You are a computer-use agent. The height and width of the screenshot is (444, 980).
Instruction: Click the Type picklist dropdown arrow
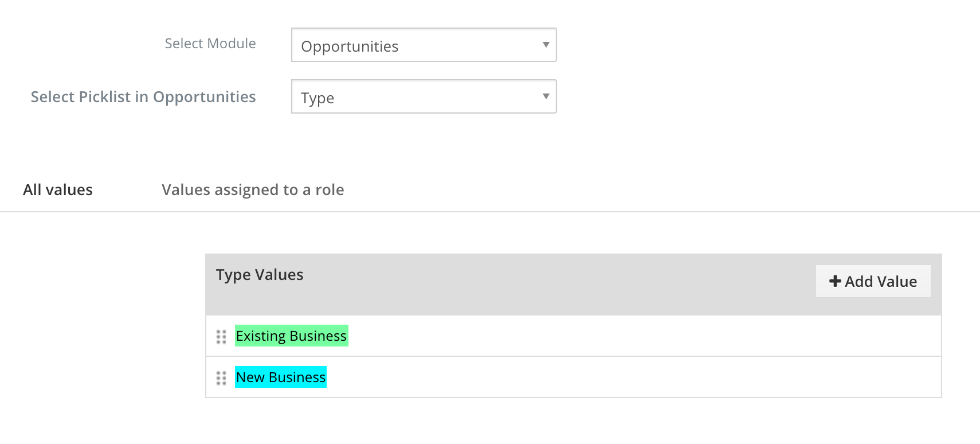(x=546, y=96)
